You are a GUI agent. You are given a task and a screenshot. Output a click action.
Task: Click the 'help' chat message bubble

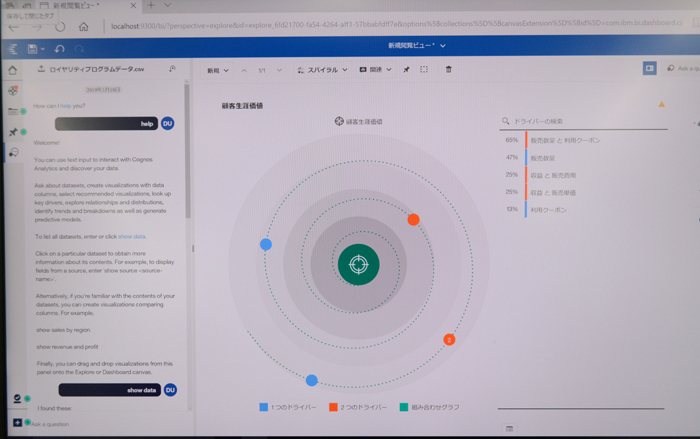106,124
